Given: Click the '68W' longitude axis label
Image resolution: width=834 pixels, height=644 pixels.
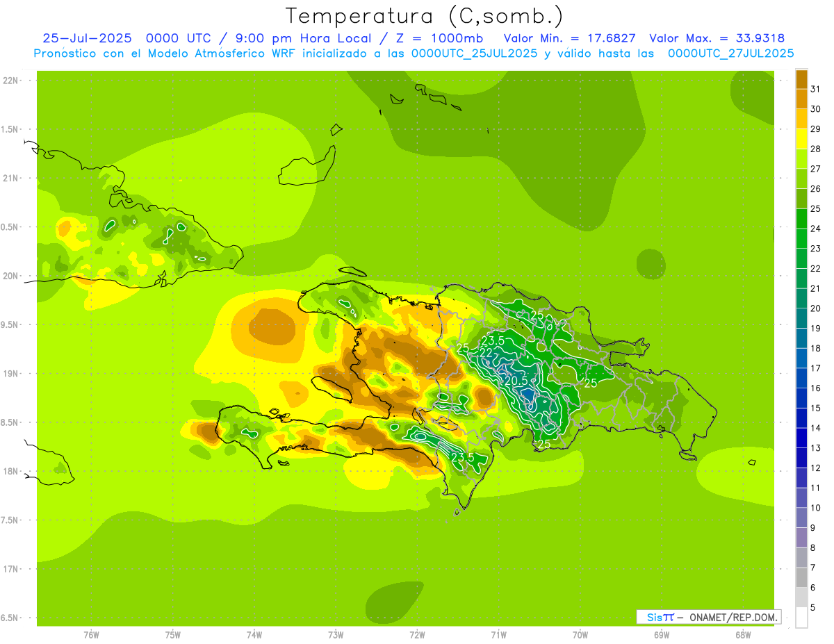Looking at the screenshot, I should pos(743,635).
